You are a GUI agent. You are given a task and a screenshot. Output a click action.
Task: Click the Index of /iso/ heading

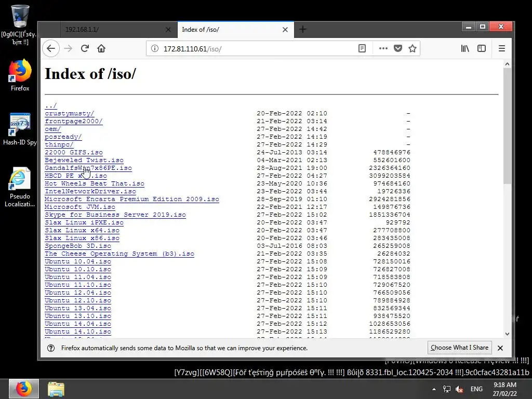pyautogui.click(x=90, y=74)
